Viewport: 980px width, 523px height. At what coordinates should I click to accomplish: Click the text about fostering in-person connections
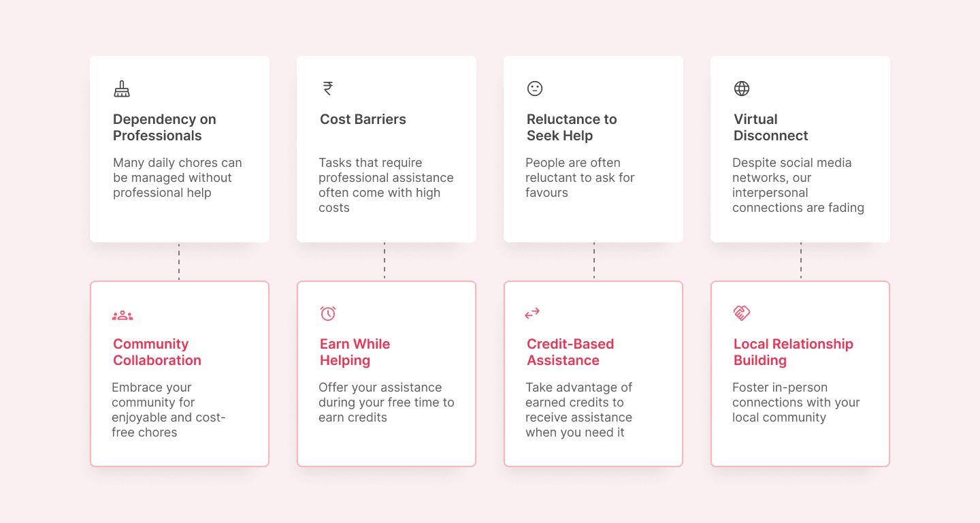pyautogui.click(x=796, y=402)
